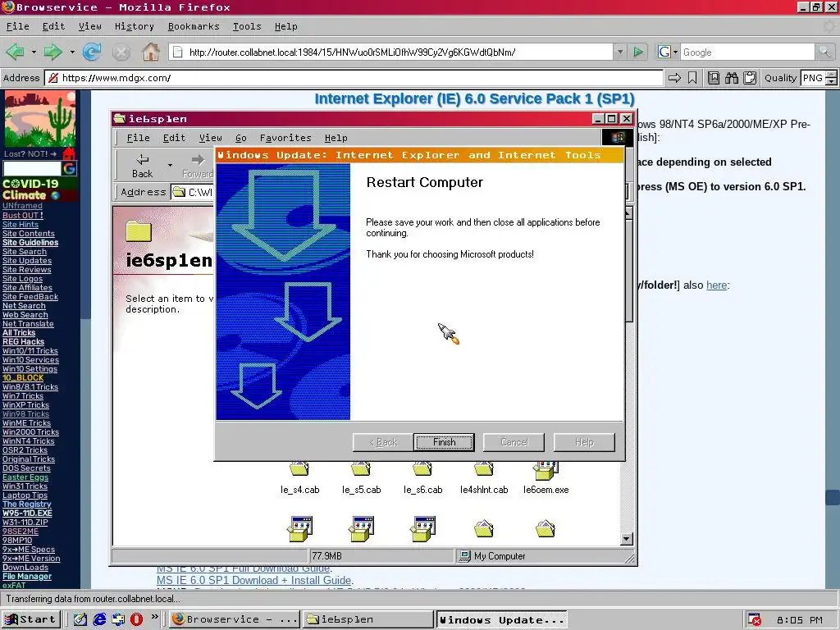840x630 pixels.
Task: Open the Browservice bookmarks list icon
Action: [714, 78]
